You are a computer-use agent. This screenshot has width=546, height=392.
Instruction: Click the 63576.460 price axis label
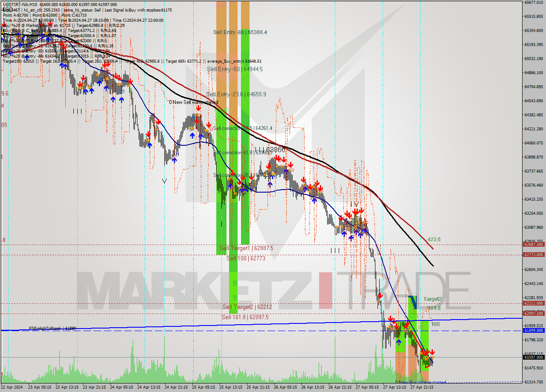tap(534, 185)
